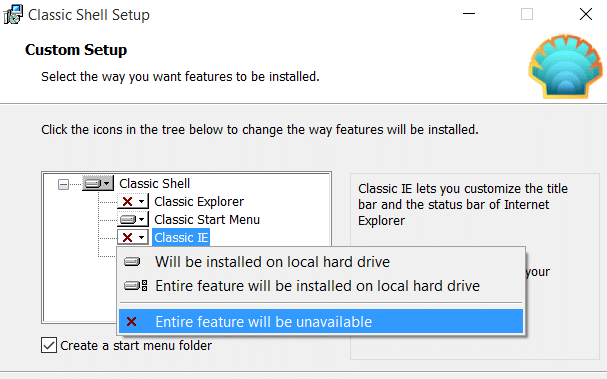607x379 pixels.
Task: Choose Will be installed on local hard drive
Action: tap(321, 262)
